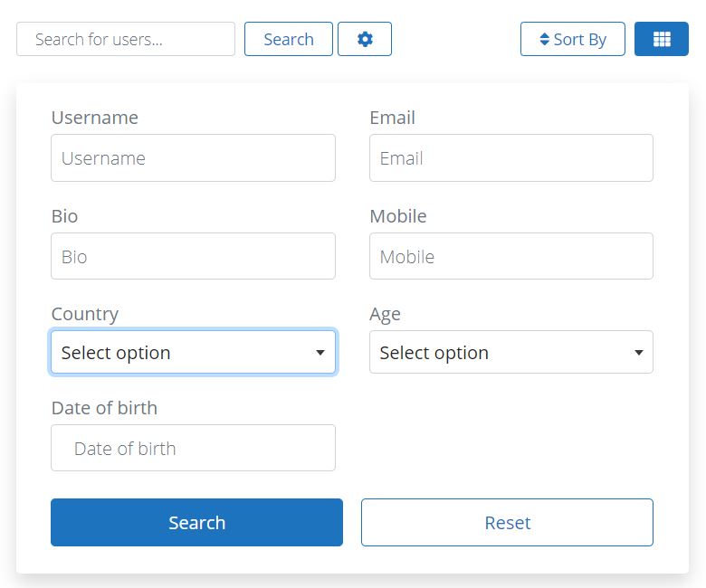Click the Bio text field
706x588 pixels.
(x=193, y=256)
